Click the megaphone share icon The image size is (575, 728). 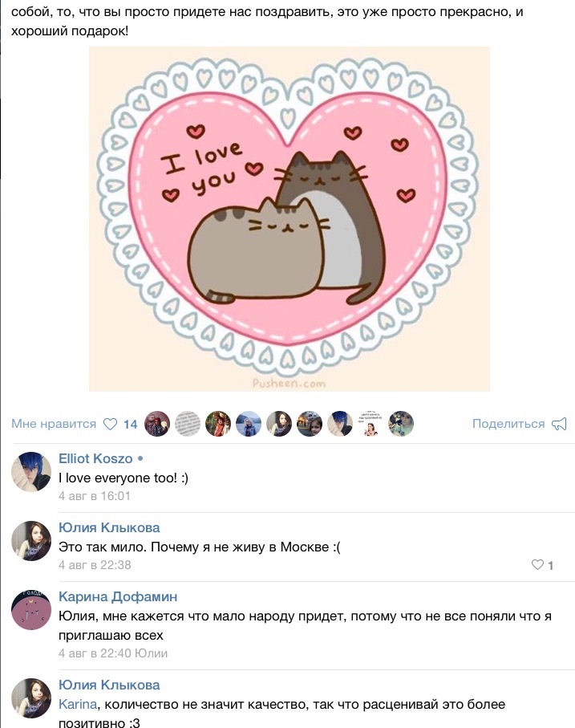pyautogui.click(x=559, y=424)
